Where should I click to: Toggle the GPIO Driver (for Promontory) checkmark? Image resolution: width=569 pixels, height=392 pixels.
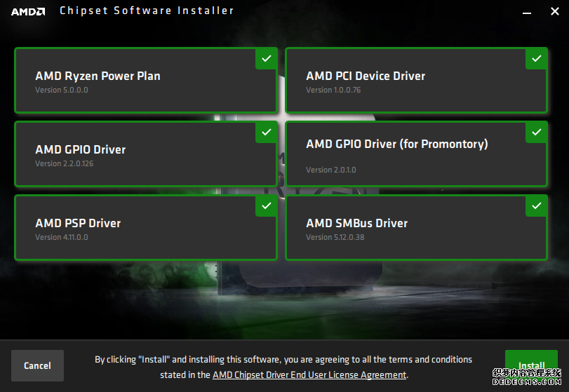[536, 133]
